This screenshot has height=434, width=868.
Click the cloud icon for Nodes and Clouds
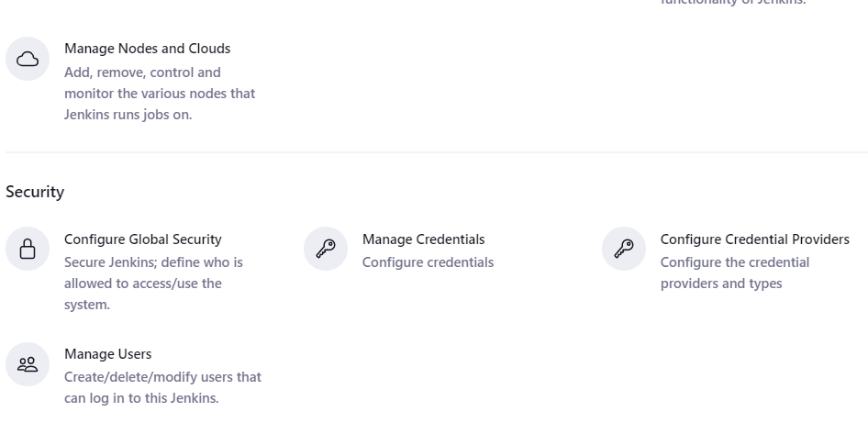click(28, 60)
